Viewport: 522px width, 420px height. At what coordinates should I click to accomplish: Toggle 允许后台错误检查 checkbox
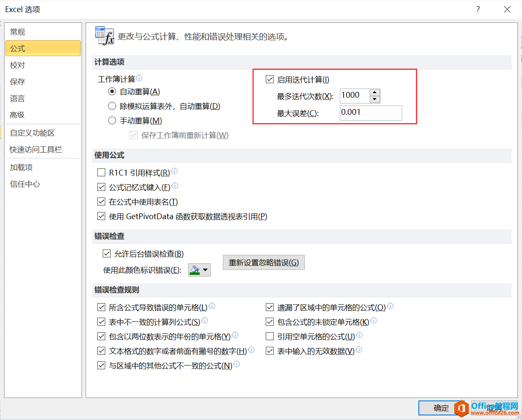[106, 254]
